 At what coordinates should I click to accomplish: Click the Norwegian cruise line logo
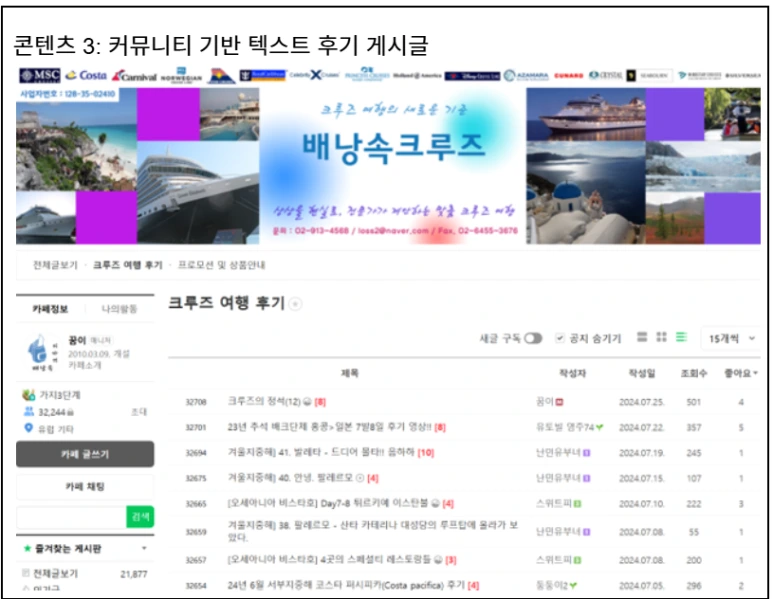[x=181, y=75]
